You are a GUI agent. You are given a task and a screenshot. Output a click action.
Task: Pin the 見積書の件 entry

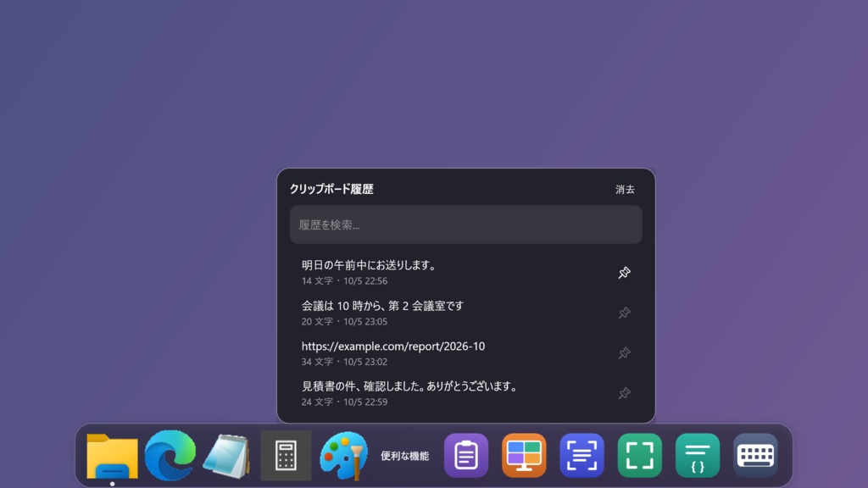(624, 393)
